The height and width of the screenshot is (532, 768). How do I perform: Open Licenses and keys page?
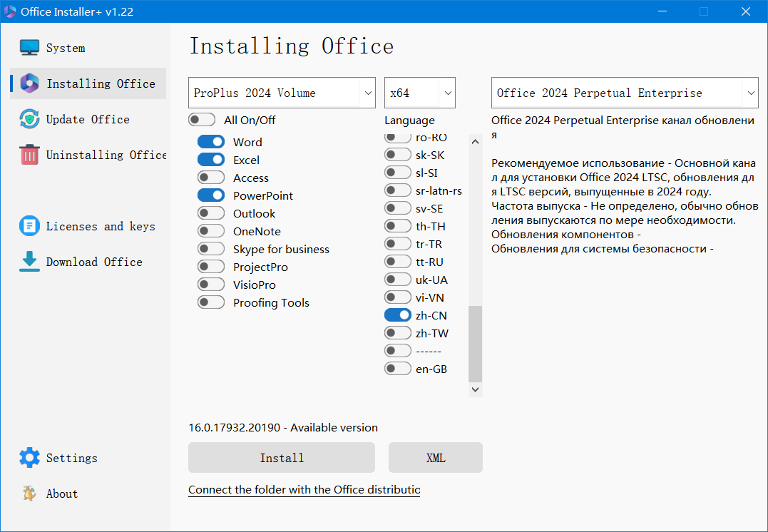pos(88,226)
